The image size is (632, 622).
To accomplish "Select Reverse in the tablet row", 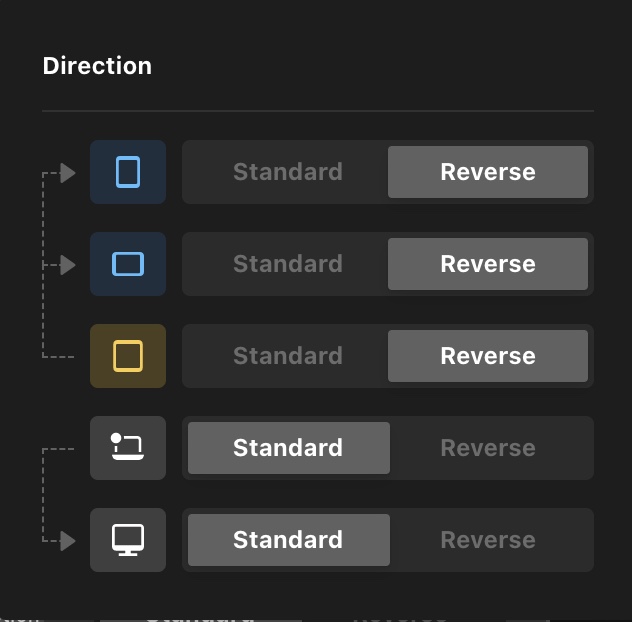I will 488,356.
